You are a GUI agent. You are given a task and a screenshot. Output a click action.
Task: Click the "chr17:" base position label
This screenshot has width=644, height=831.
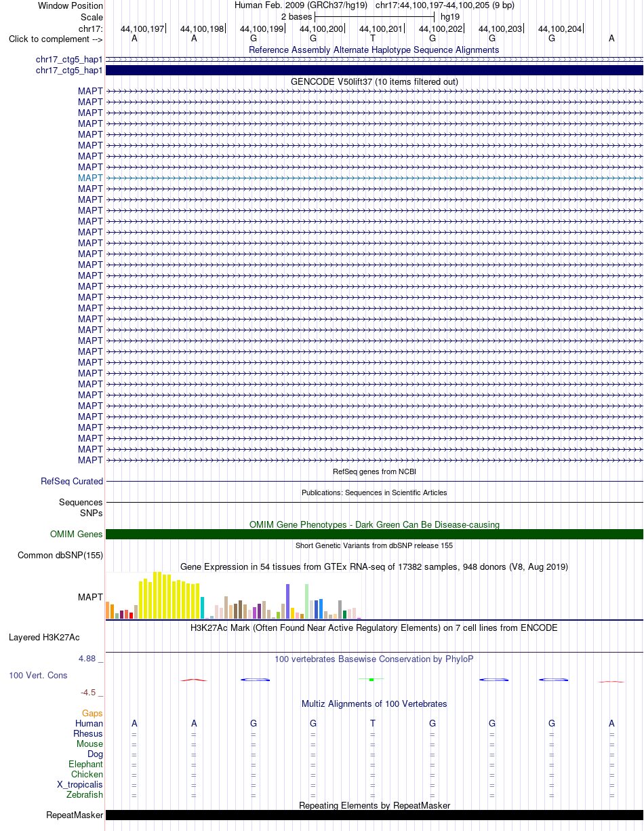click(x=91, y=28)
